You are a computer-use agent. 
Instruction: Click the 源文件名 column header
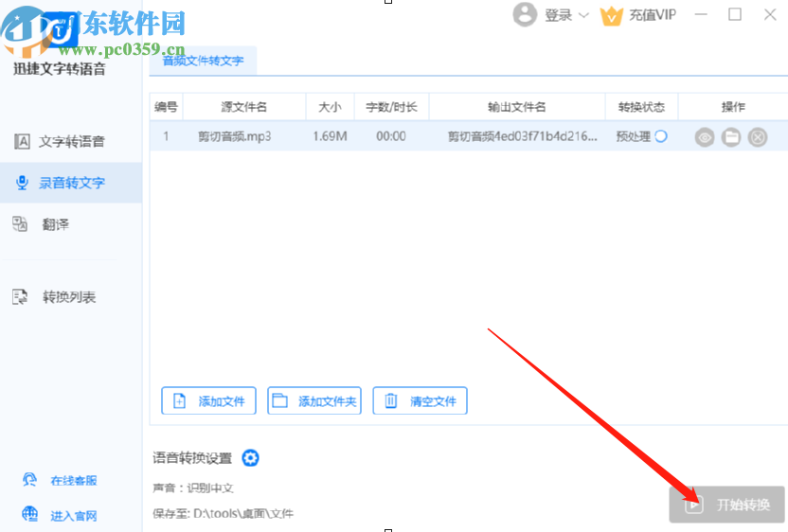(244, 107)
